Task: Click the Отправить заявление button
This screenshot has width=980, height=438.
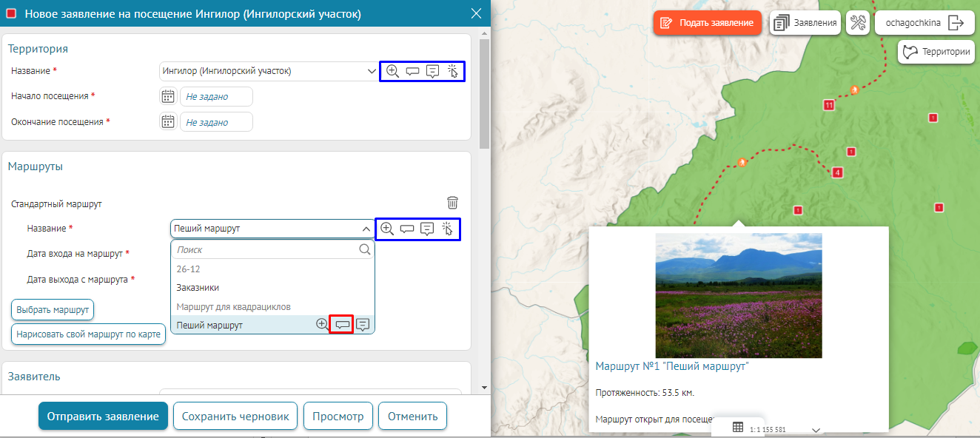Action: point(103,416)
